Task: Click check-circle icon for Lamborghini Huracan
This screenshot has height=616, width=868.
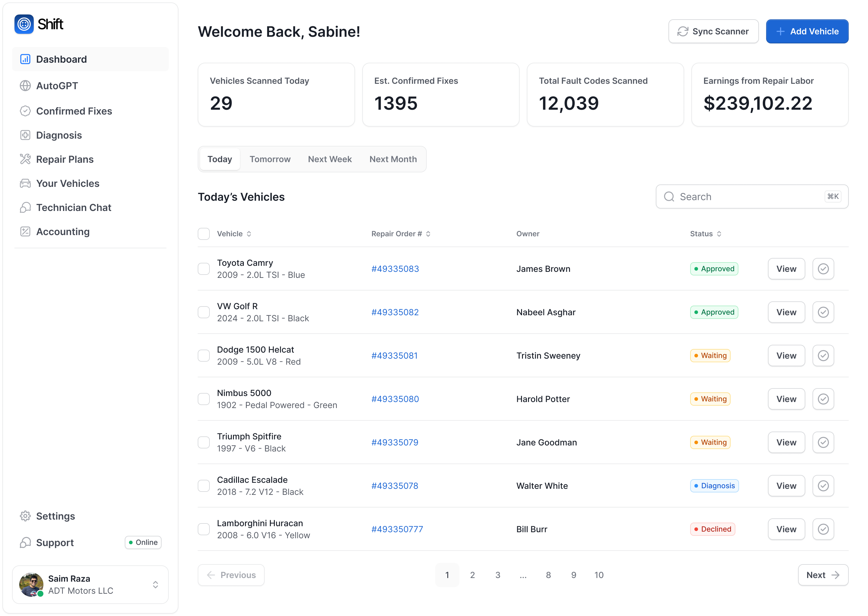Action: pyautogui.click(x=823, y=529)
